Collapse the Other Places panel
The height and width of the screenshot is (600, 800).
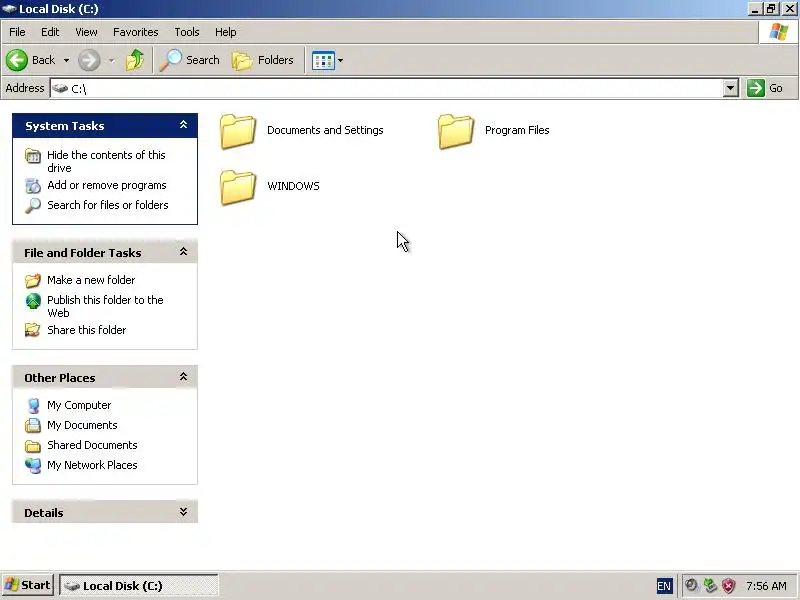pyautogui.click(x=183, y=377)
